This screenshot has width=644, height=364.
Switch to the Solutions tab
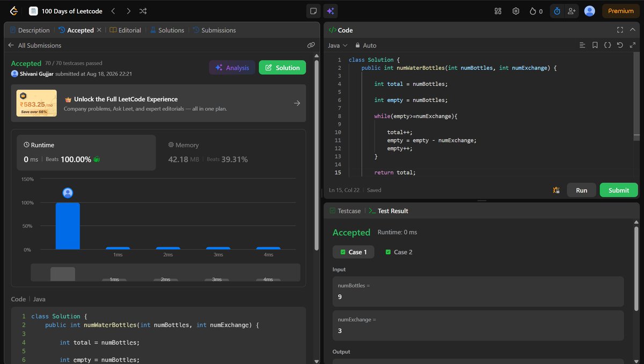pyautogui.click(x=167, y=31)
